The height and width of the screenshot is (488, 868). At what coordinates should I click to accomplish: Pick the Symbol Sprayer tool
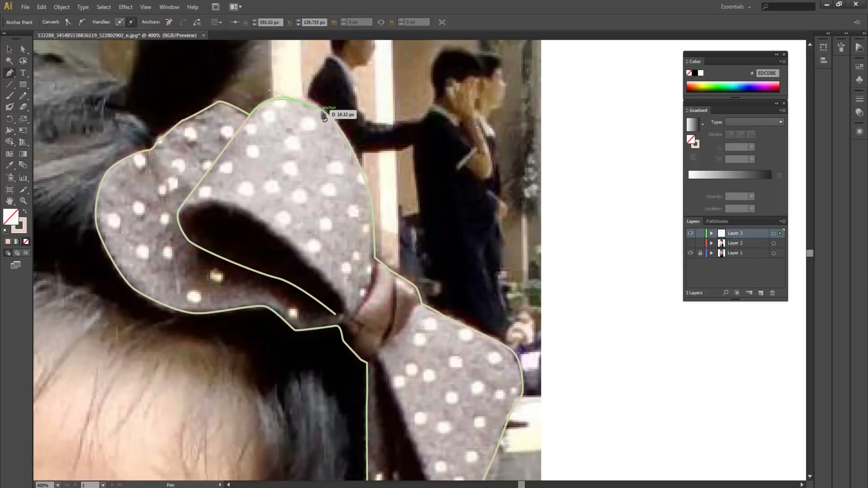click(9, 178)
